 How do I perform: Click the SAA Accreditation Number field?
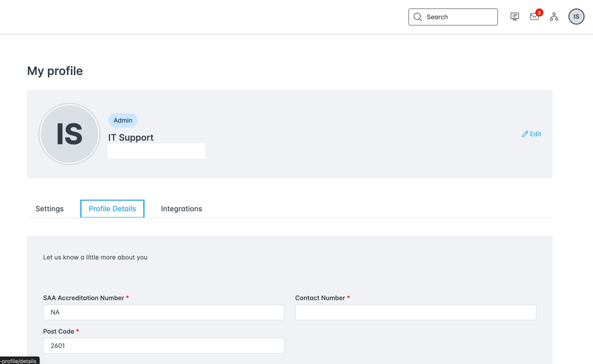click(x=164, y=312)
